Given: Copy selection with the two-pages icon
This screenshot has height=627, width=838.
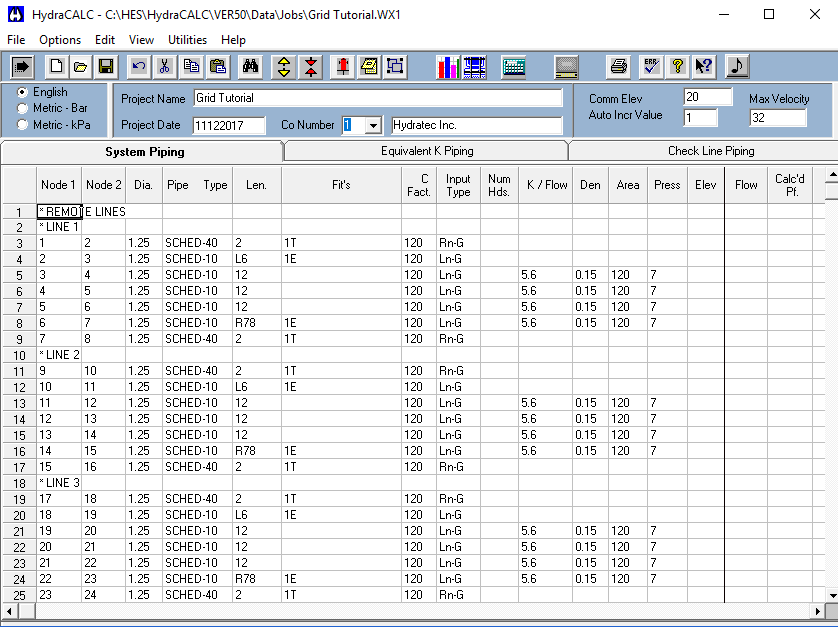Looking at the screenshot, I should coord(191,66).
